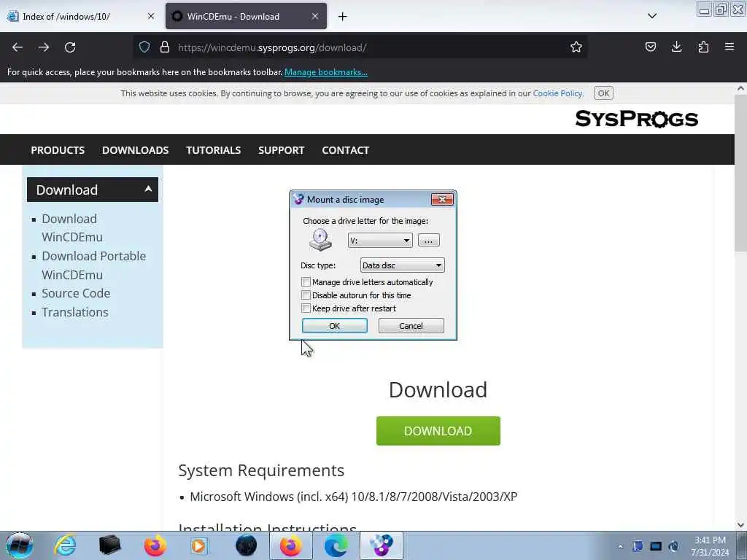Select the WinCDEmu - Download tab
The image size is (747, 560).
246,16
